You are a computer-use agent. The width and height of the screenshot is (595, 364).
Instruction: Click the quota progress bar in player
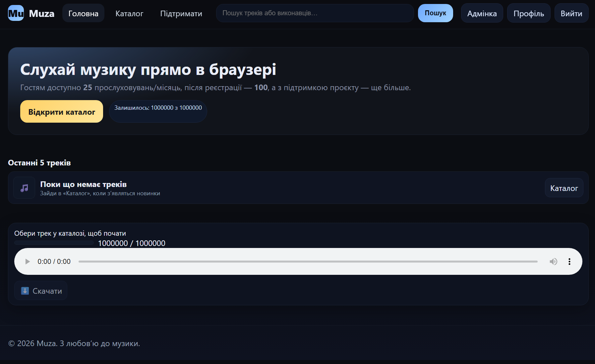54,243
